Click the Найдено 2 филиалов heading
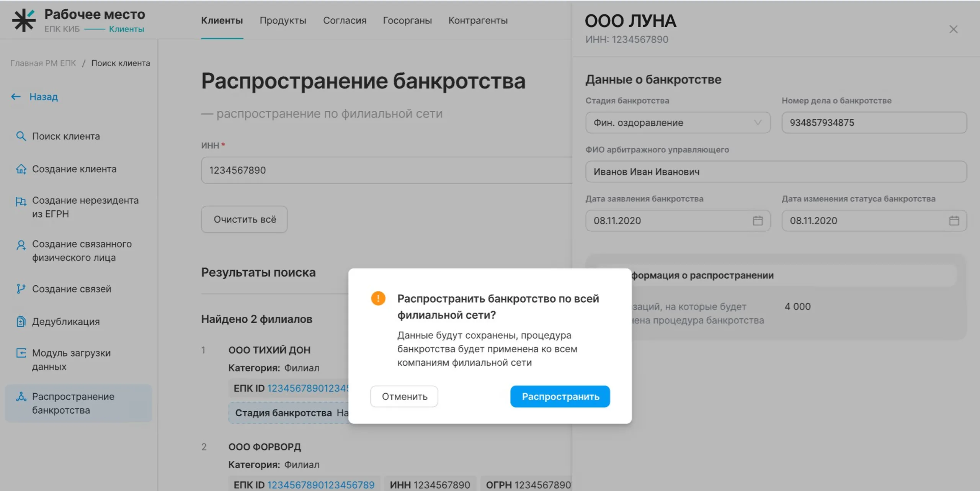 (256, 319)
